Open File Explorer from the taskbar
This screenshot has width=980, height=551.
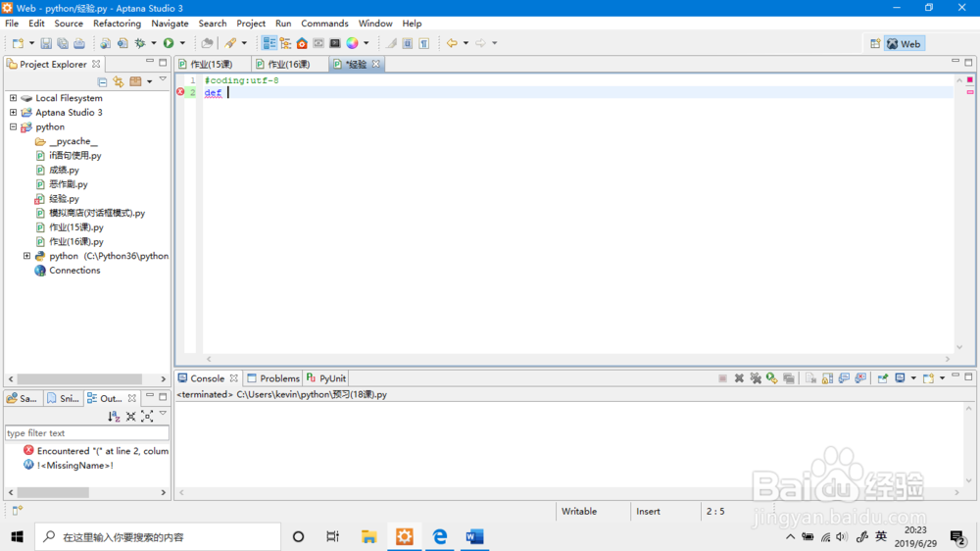coord(368,536)
